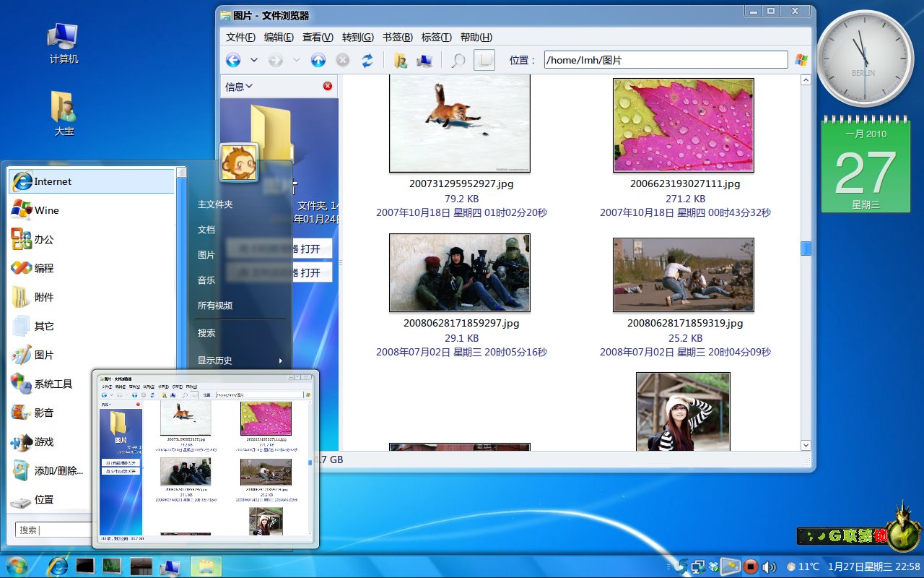
Task: Select the pink leaf with droplets thumbnail
Action: pos(684,124)
